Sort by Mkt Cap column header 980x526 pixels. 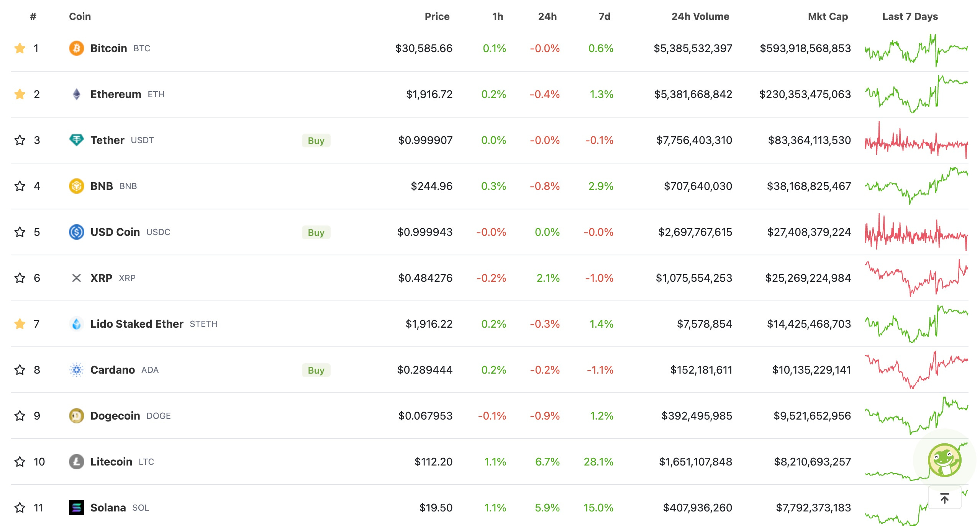[x=828, y=16]
